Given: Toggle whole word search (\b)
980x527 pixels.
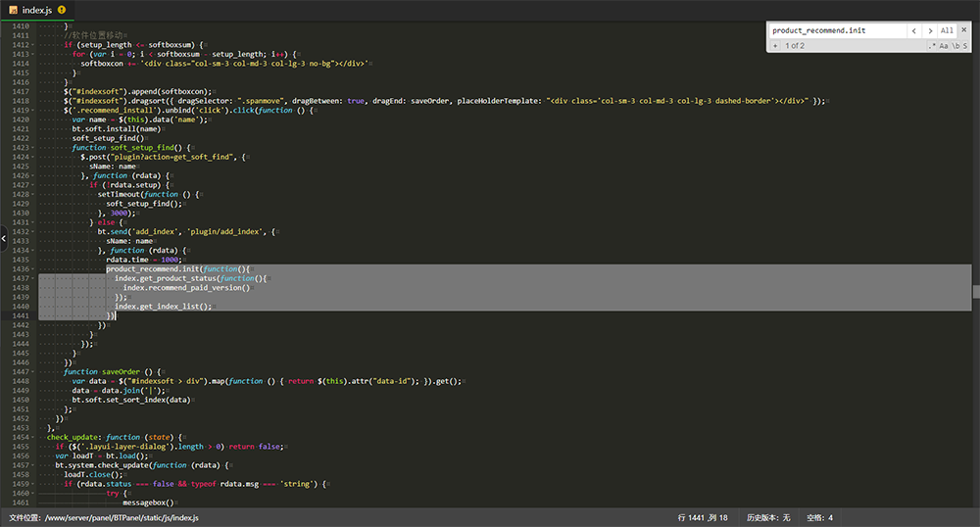Looking at the screenshot, I should [x=955, y=45].
